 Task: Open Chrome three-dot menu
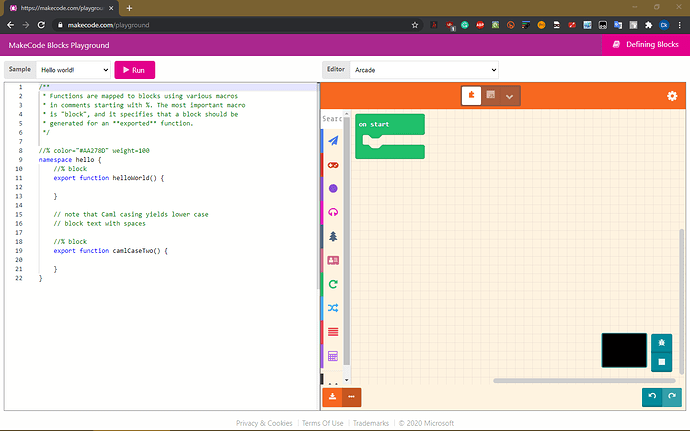(x=680, y=25)
